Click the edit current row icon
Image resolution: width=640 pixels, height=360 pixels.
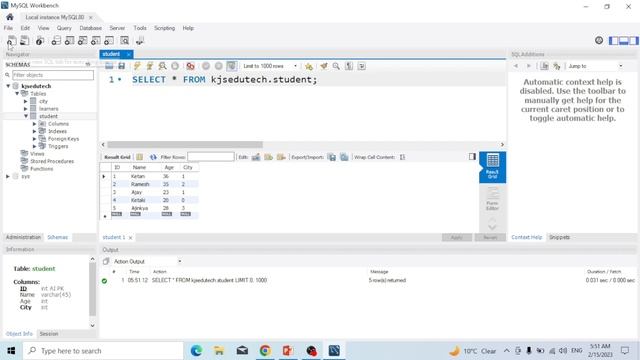pyautogui.click(x=256, y=157)
